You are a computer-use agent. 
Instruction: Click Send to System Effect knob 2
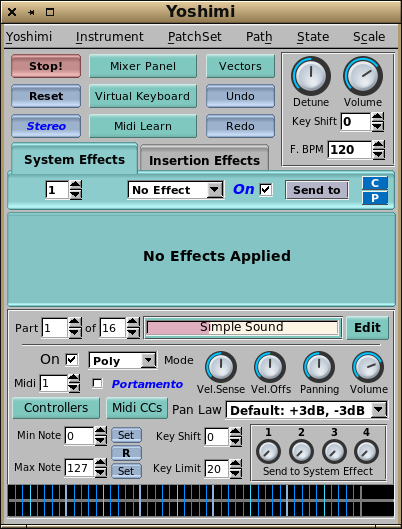click(x=301, y=451)
